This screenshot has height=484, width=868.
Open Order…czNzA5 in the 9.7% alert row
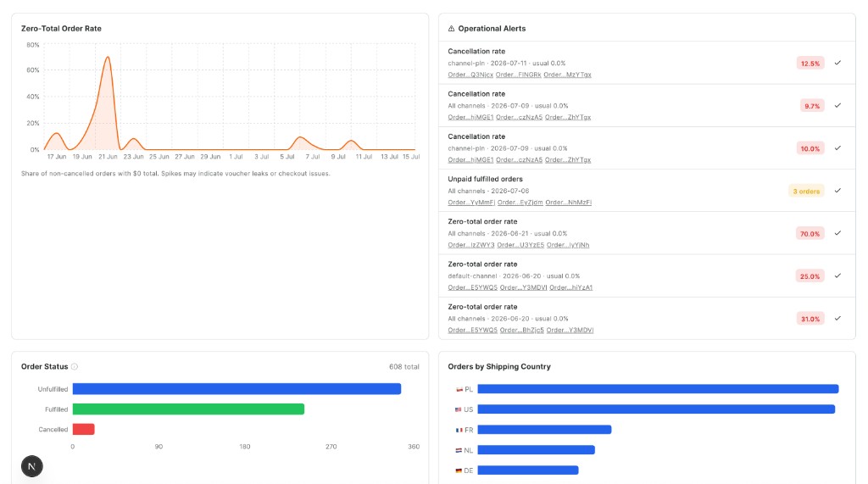click(x=520, y=118)
